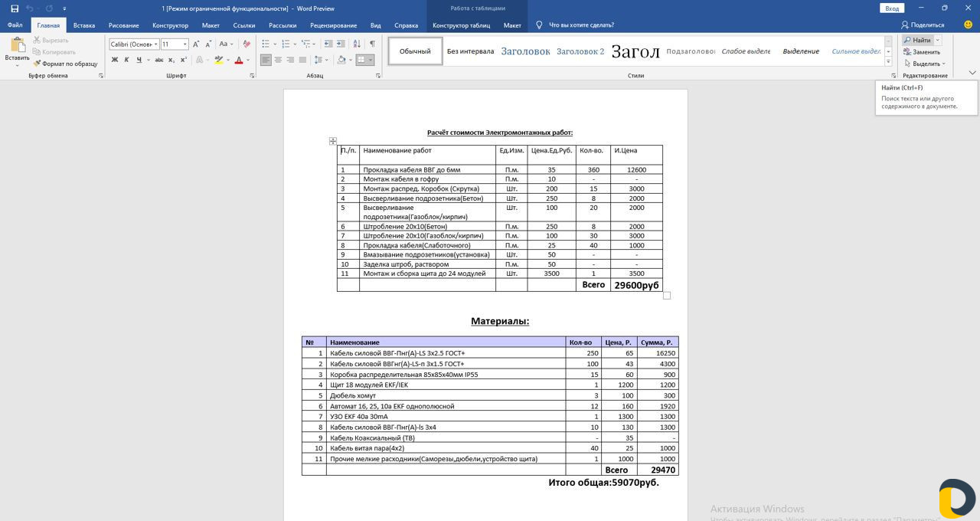Open Replace (Заменить) tool
The height and width of the screenshot is (521, 980).
coord(922,52)
